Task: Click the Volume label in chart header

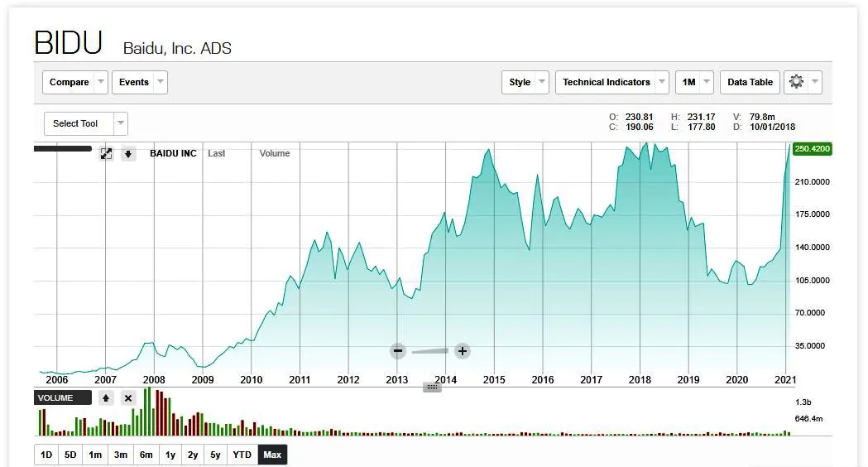Action: tap(275, 153)
